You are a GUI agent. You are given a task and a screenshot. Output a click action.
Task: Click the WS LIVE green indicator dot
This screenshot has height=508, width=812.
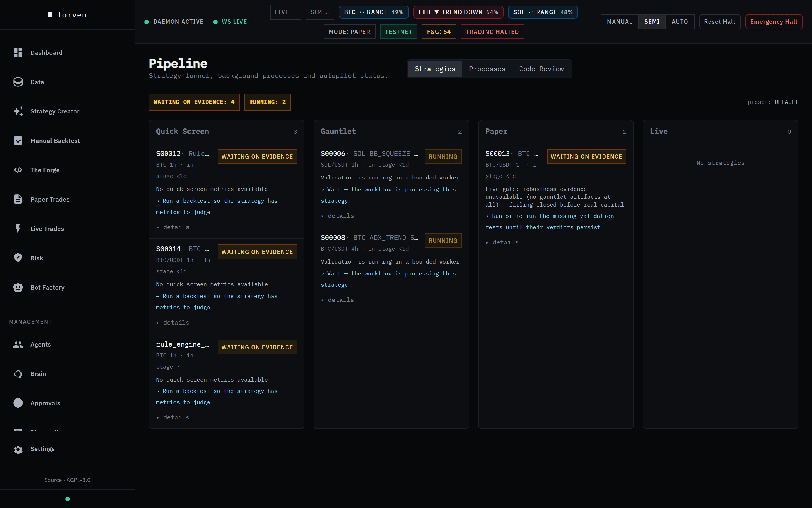[x=215, y=22]
